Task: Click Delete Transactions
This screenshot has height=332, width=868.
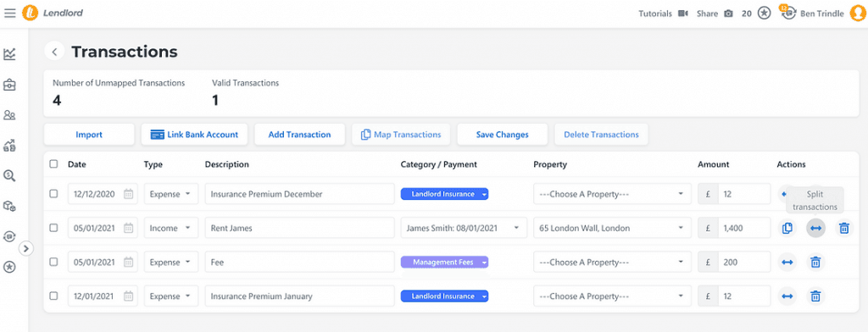Action: (x=601, y=135)
